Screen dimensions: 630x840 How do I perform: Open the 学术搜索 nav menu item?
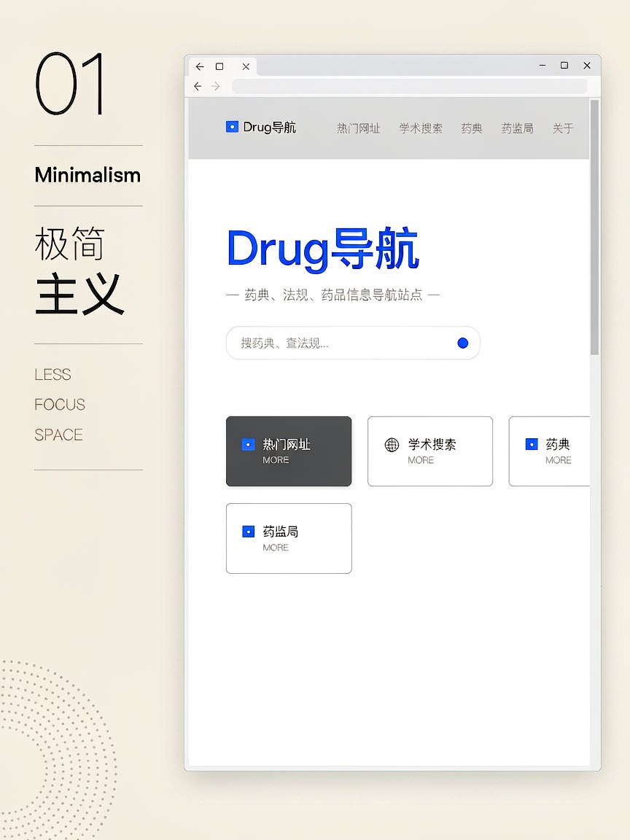coord(421,128)
